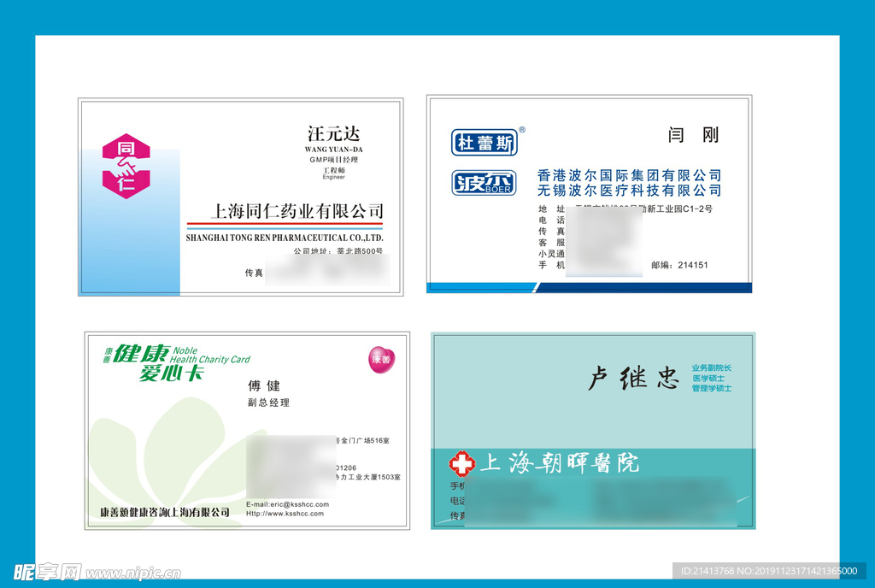
Task: Click the title 副总经理
Action: click(x=268, y=403)
